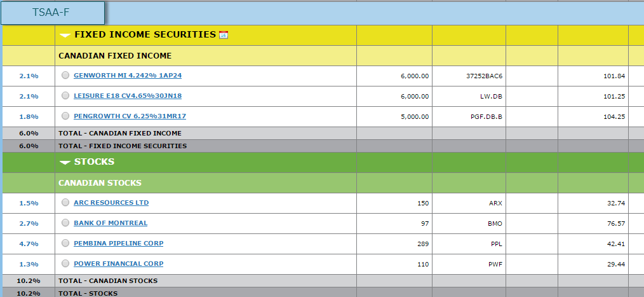
Task: Collapse the Fixed Income Securities section
Action: coord(65,35)
